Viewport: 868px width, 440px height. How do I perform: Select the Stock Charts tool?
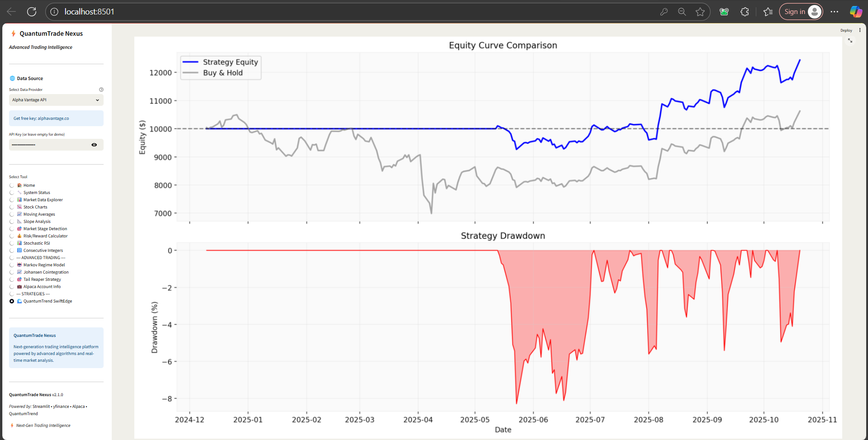click(12, 207)
